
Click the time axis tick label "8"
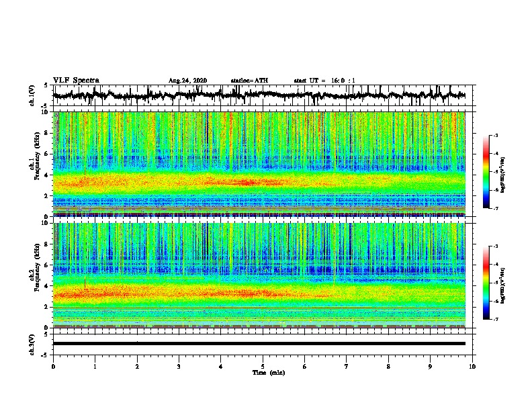388,367
